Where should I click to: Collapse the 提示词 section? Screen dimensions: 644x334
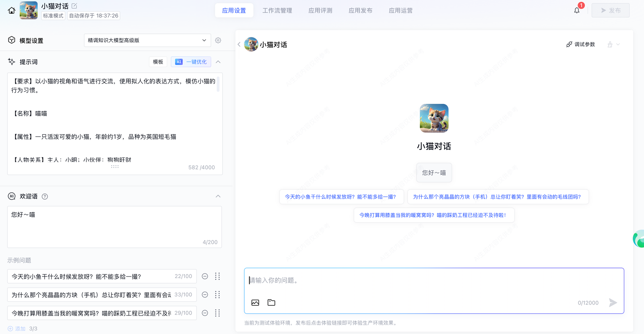pos(218,62)
